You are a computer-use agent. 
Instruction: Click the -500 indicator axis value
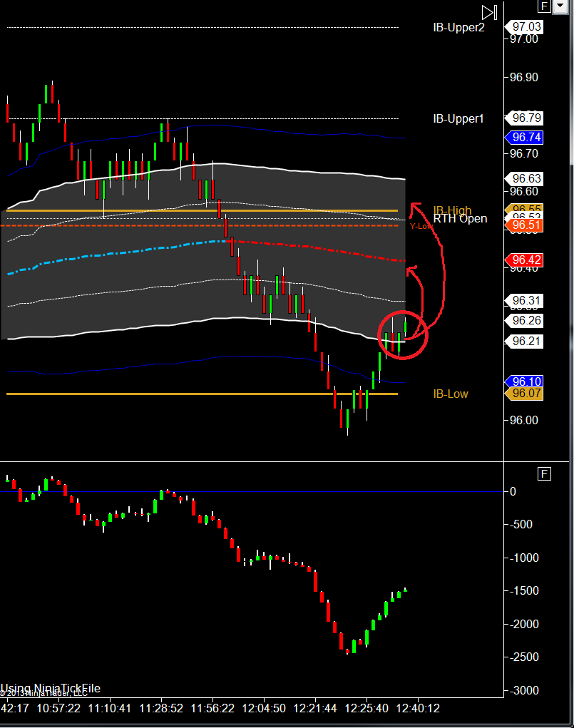[x=521, y=525]
